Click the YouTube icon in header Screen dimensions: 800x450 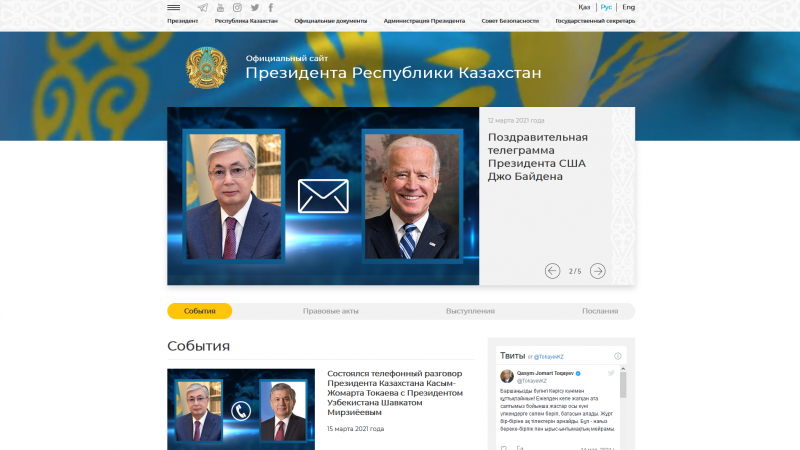coord(221,7)
